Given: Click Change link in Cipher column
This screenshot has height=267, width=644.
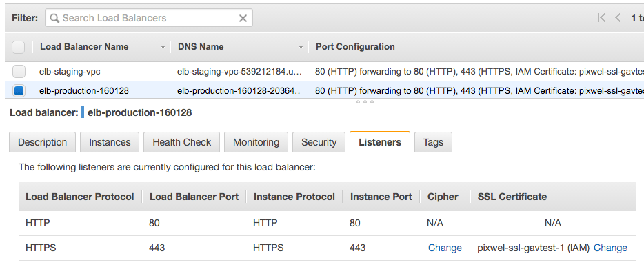Looking at the screenshot, I should click(x=445, y=248).
